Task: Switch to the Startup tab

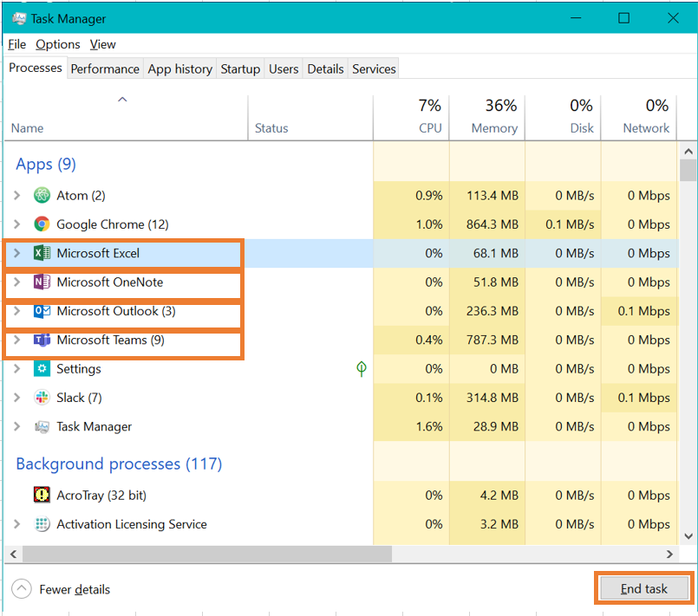Action: coord(240,69)
